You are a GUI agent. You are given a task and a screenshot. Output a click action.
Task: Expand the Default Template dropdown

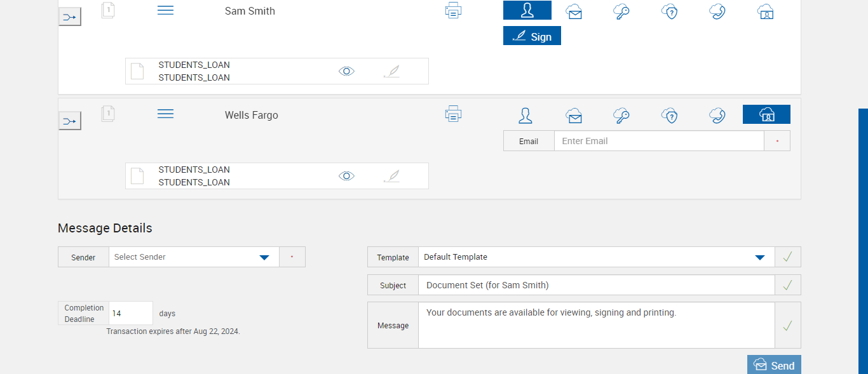point(759,257)
